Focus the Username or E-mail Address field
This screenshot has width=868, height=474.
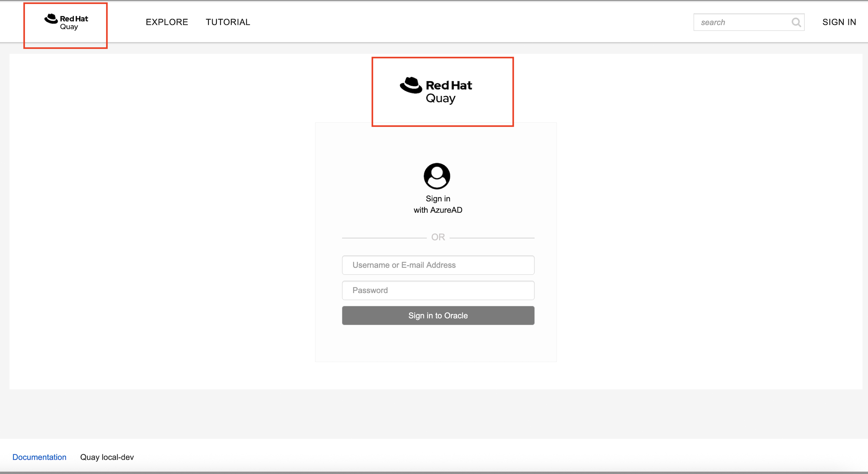click(x=438, y=265)
